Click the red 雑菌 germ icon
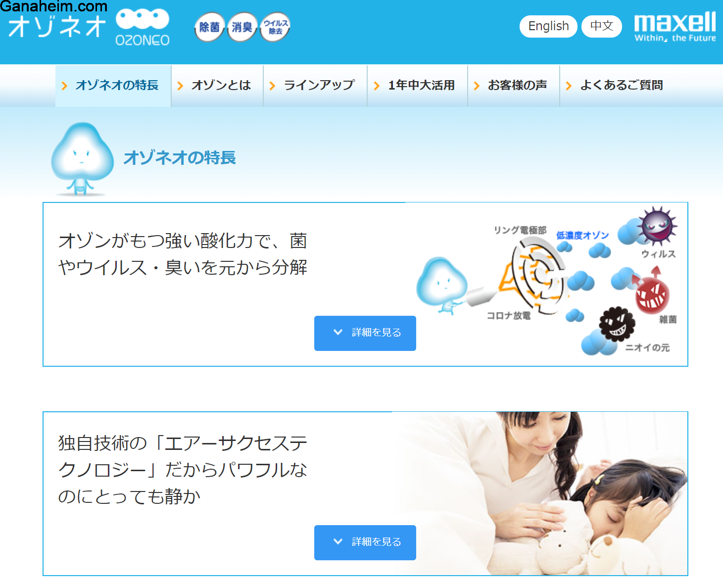The image size is (723, 588). [652, 293]
